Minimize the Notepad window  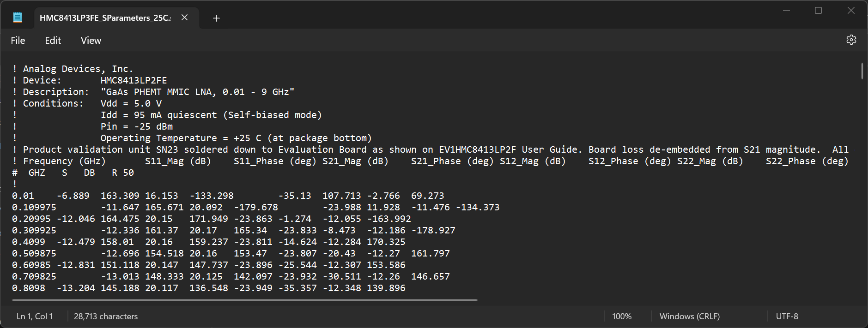click(x=786, y=11)
